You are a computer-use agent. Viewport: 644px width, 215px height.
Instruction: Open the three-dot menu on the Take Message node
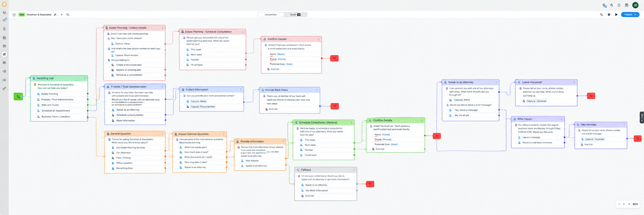624,125
